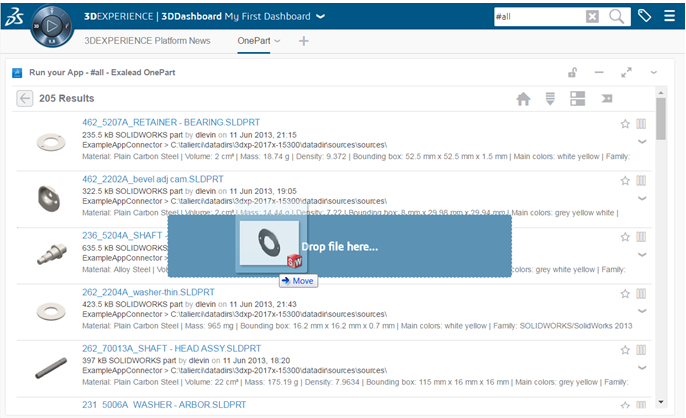Open the OnePart tab dropdown arrow

point(277,41)
